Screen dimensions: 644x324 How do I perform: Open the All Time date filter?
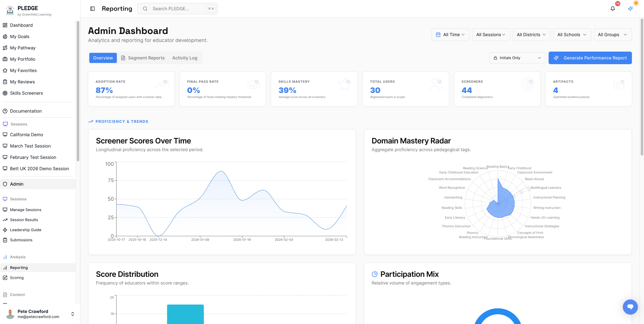pos(450,35)
